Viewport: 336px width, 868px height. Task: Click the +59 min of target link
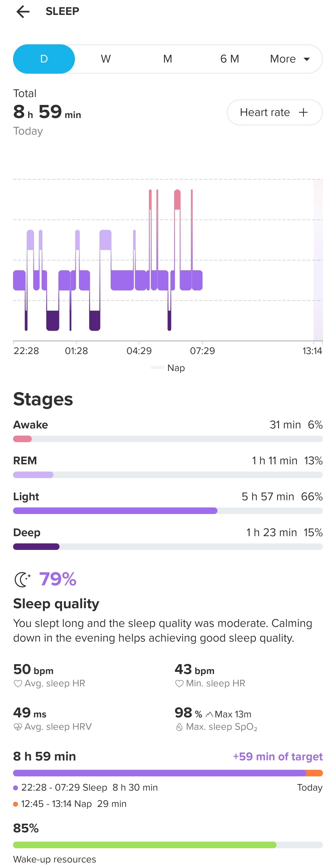277,757
